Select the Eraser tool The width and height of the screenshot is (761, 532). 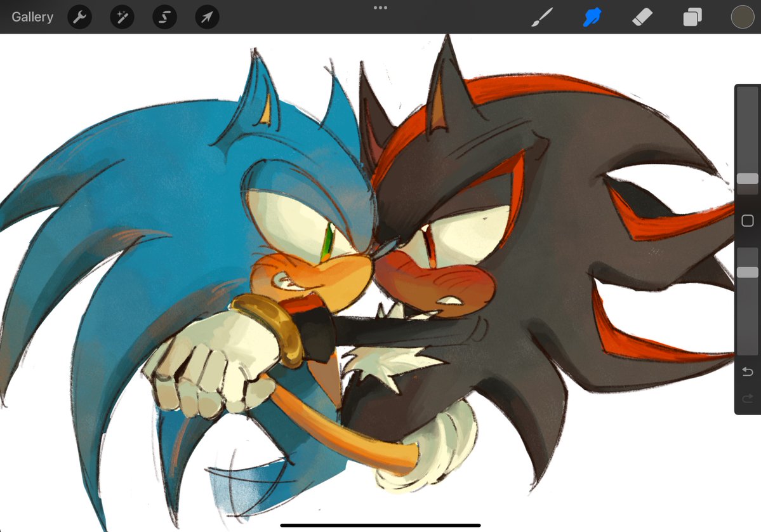(642, 17)
